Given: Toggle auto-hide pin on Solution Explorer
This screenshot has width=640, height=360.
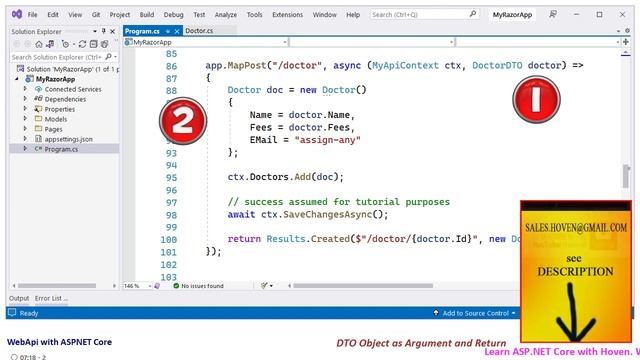Looking at the screenshot, I should coord(104,31).
